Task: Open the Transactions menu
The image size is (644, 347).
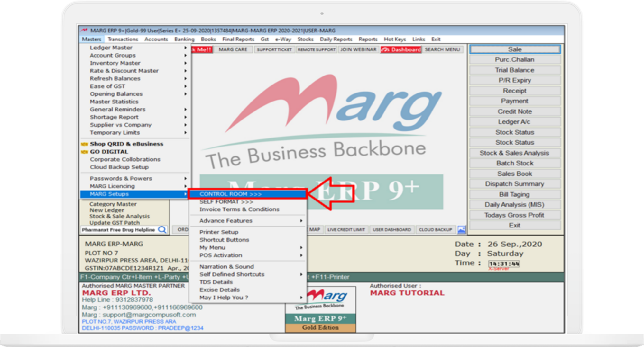Action: point(123,39)
